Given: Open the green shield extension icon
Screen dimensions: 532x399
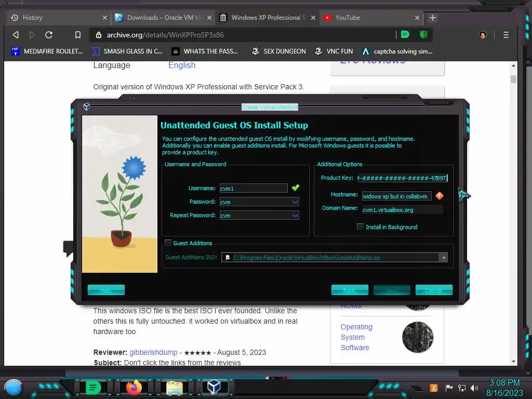Looking at the screenshot, I should click(x=423, y=34).
